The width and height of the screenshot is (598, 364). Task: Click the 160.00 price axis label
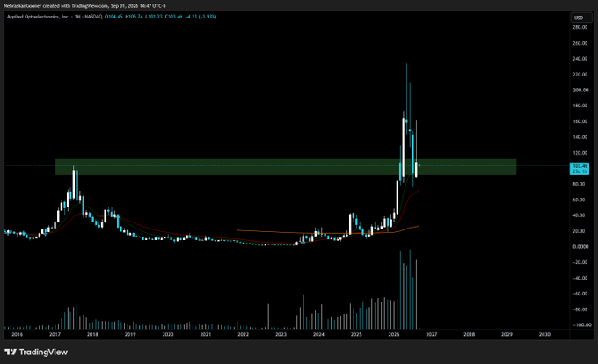580,121
